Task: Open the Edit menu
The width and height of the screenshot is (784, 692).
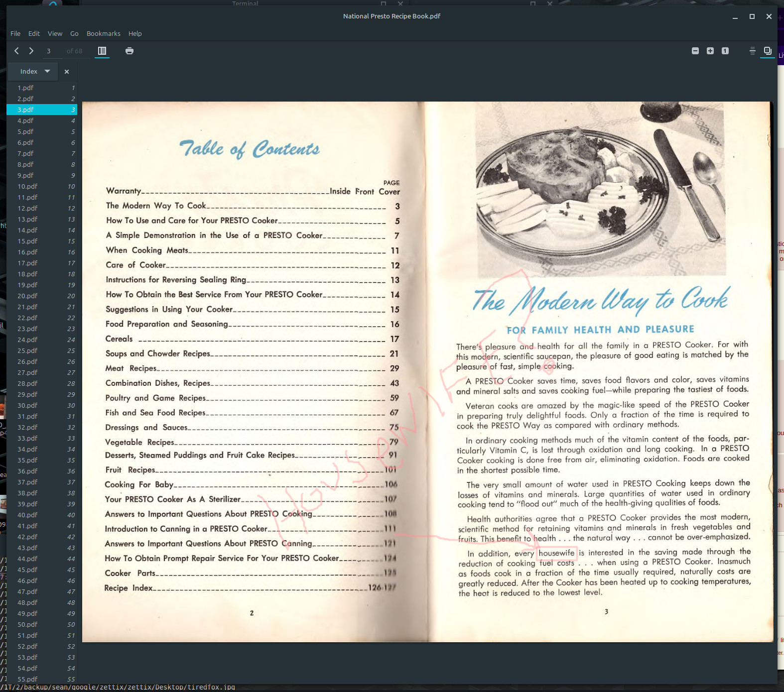Action: (34, 34)
